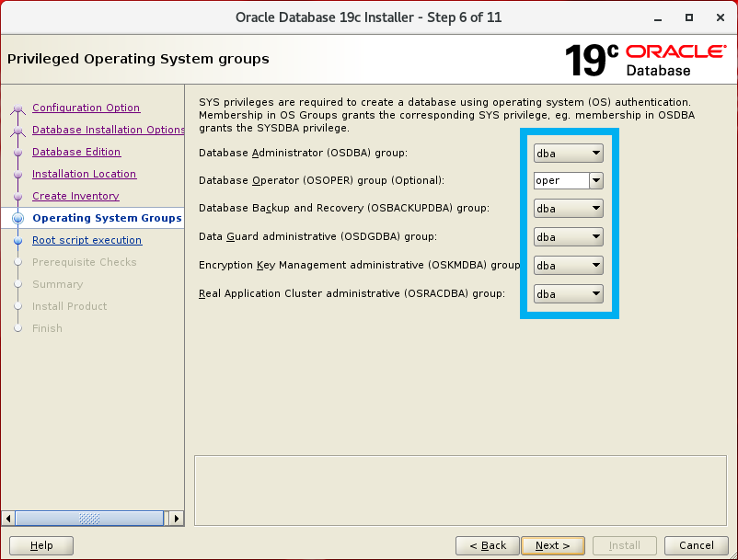The width and height of the screenshot is (738, 560).
Task: Go to the Configuration Option step
Action: [86, 108]
